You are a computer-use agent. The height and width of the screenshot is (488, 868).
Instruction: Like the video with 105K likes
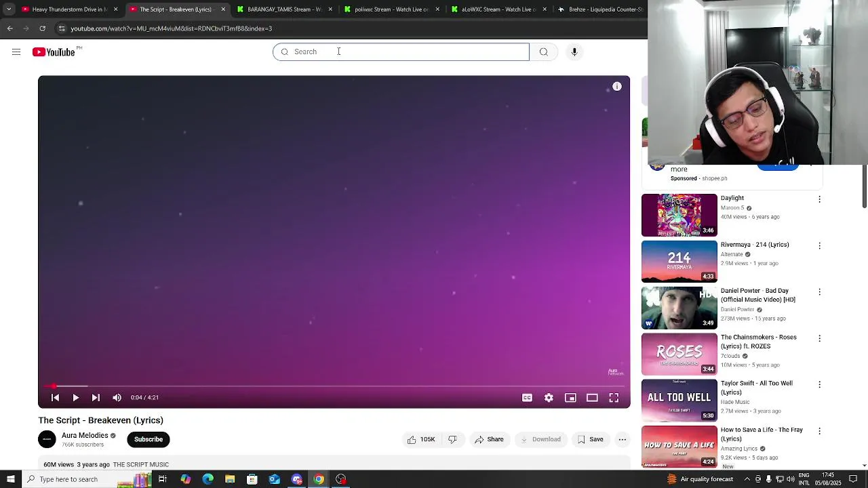tap(421, 440)
